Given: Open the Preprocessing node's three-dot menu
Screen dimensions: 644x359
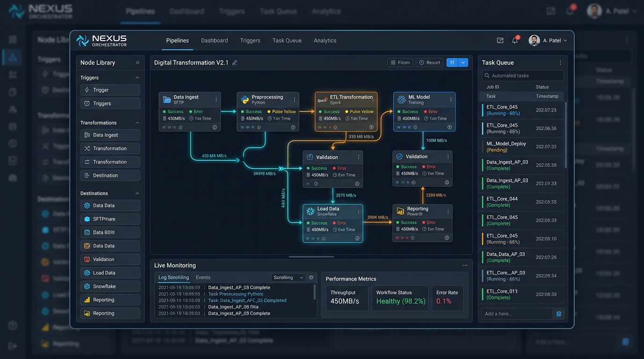Looking at the screenshot, I should (294, 100).
